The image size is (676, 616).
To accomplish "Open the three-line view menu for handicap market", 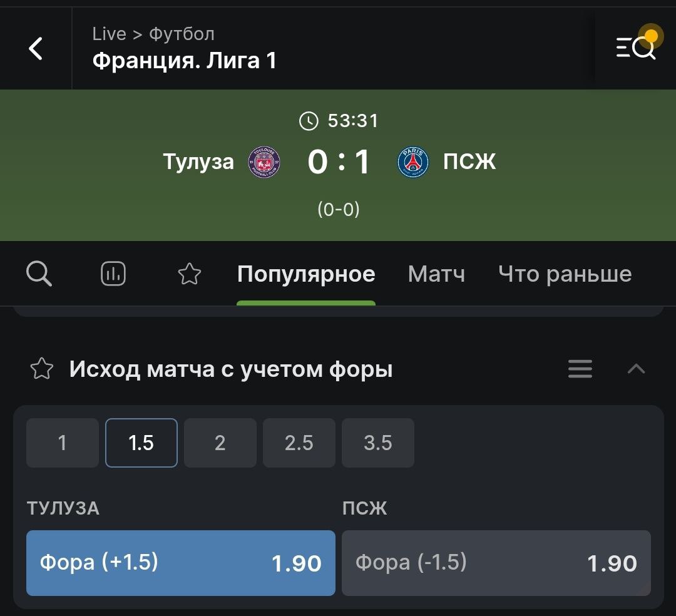I will pyautogui.click(x=580, y=369).
